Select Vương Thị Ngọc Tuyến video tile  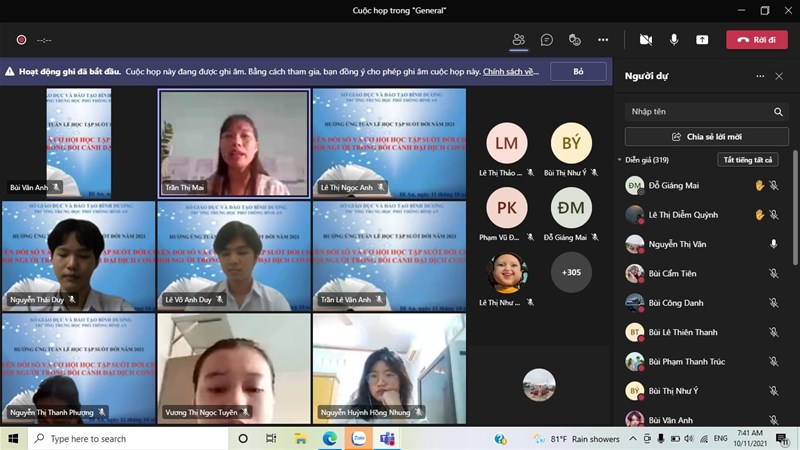coord(234,369)
